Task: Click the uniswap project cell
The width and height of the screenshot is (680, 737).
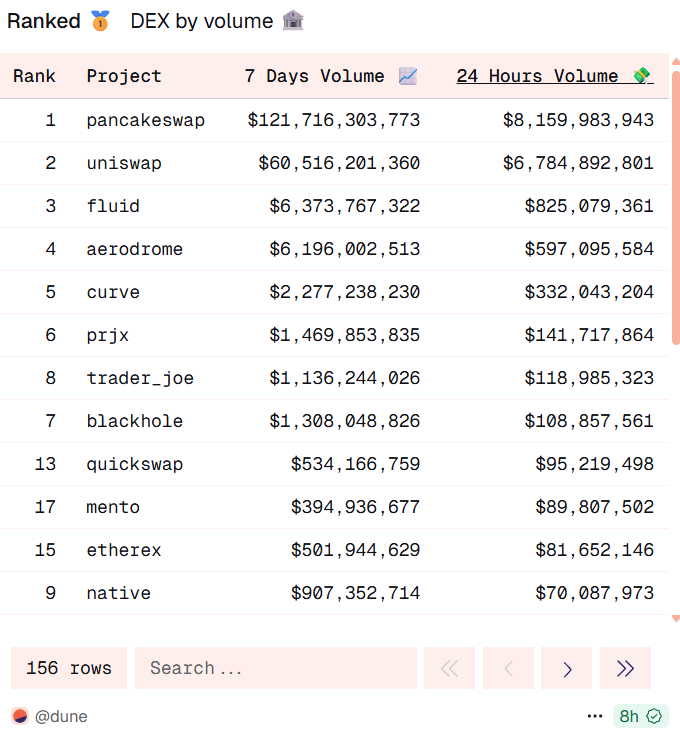Action: coord(124,163)
